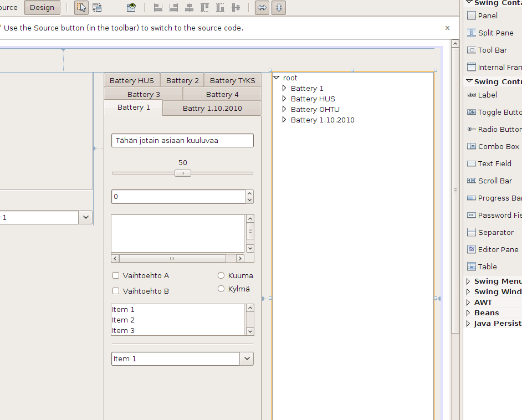Select Item 2 in the list

click(178, 320)
